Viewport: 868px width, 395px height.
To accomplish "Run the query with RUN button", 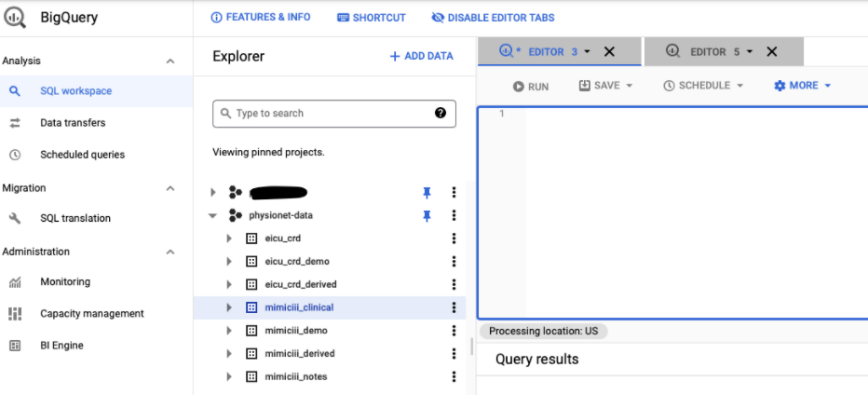I will click(x=530, y=86).
